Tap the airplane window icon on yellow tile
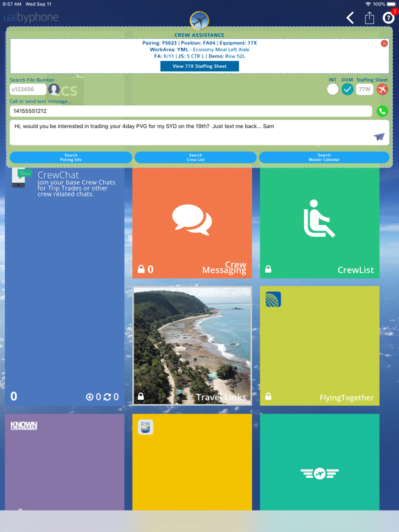 tap(145, 427)
